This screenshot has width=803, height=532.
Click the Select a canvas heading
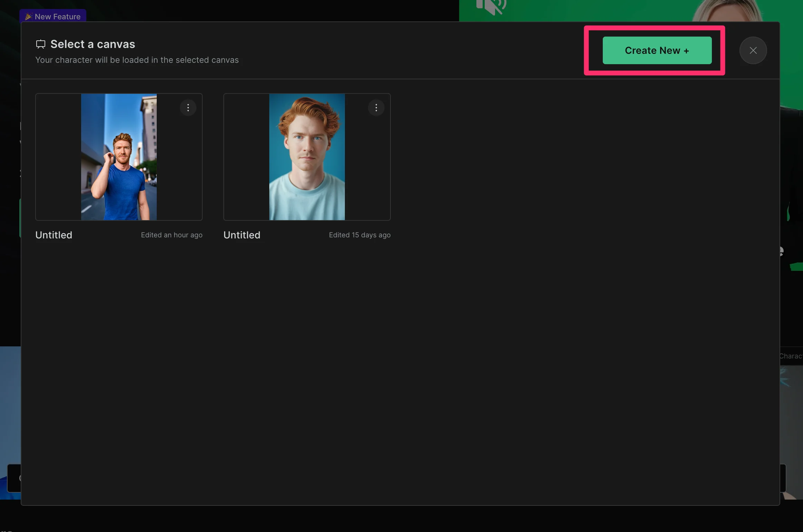[x=93, y=44]
